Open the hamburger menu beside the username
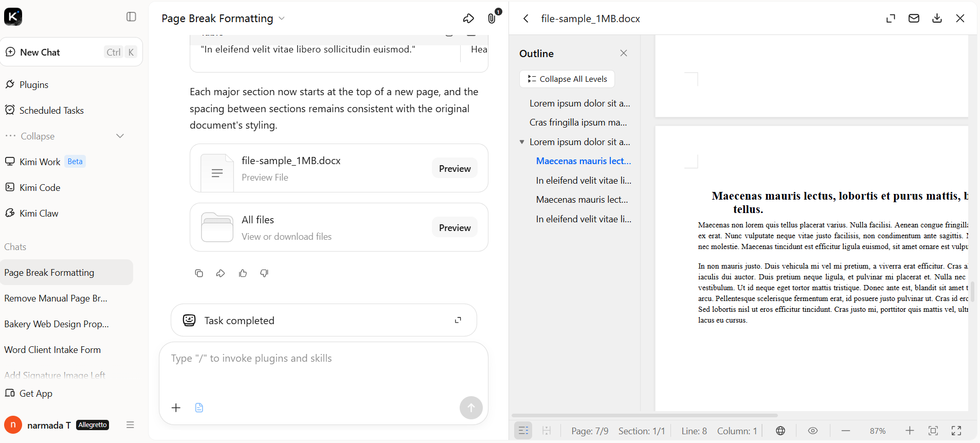Viewport: 980px width, 443px height. click(x=130, y=425)
